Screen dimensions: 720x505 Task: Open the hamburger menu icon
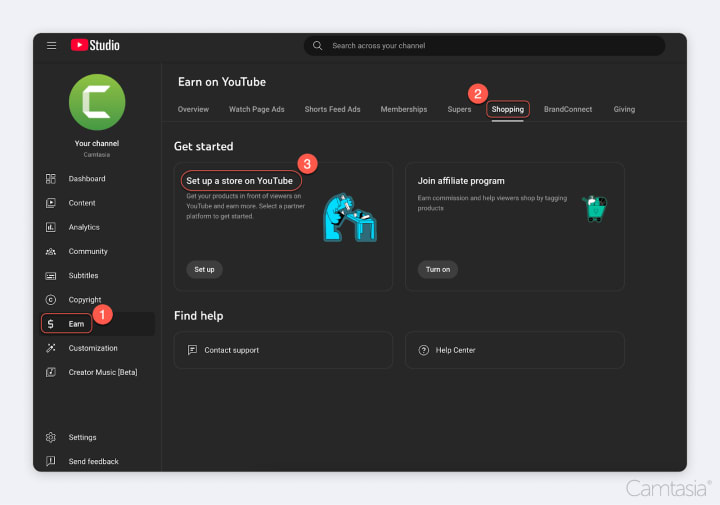[51, 45]
